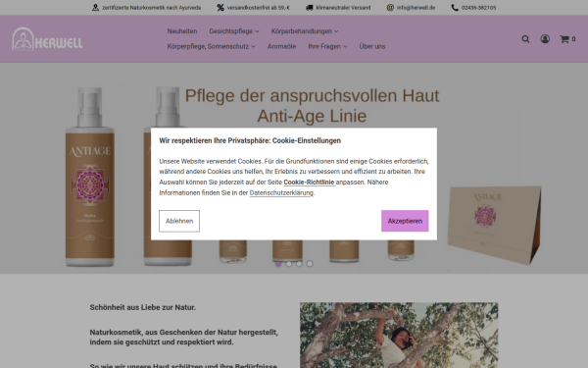Click the info@herwell.de email address
Screen dimensions: 588x368
coord(416,8)
